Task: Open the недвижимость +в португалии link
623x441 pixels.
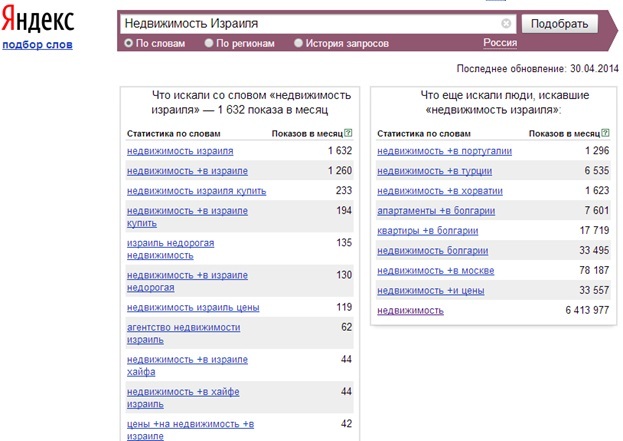Action: [444, 151]
